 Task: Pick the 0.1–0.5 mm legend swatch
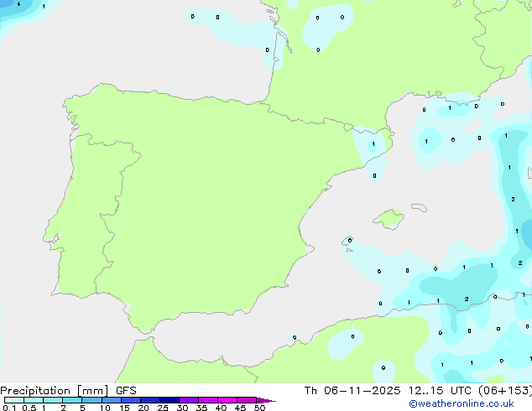coord(14,400)
